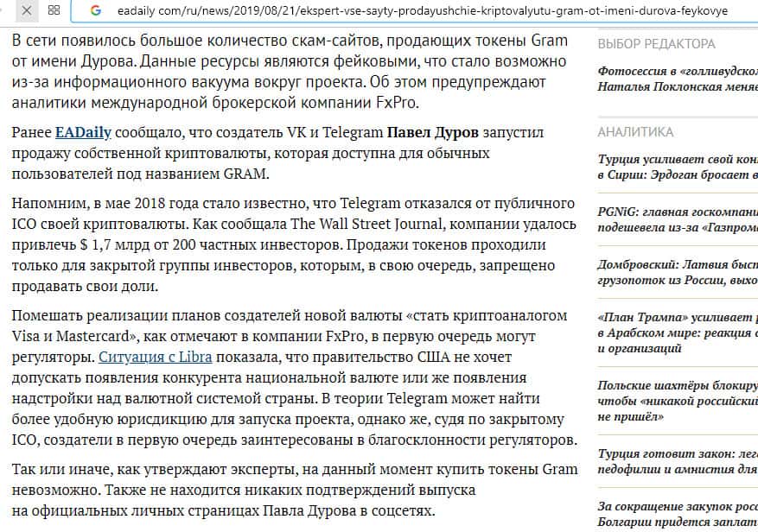Open the EADaily link in article

[x=83, y=132]
